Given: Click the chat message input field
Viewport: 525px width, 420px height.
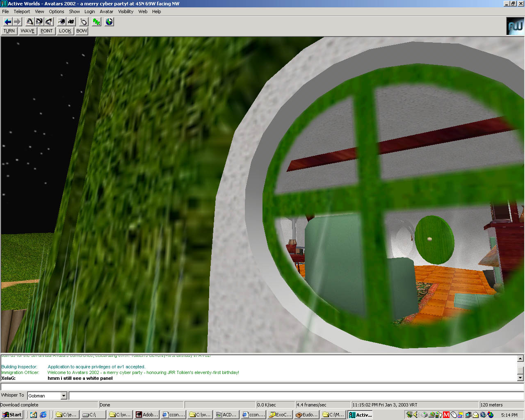Looking at the screenshot, I should click(x=295, y=396).
